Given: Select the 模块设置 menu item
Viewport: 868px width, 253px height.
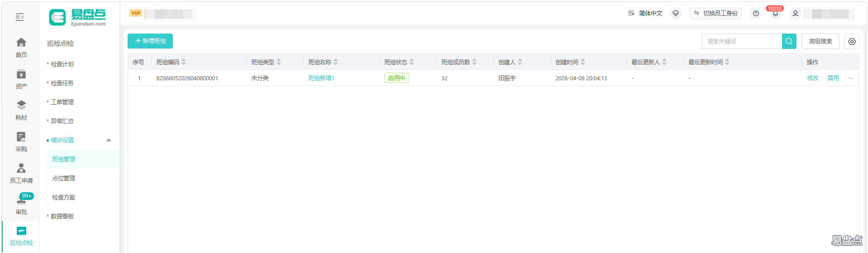Looking at the screenshot, I should 62,140.
